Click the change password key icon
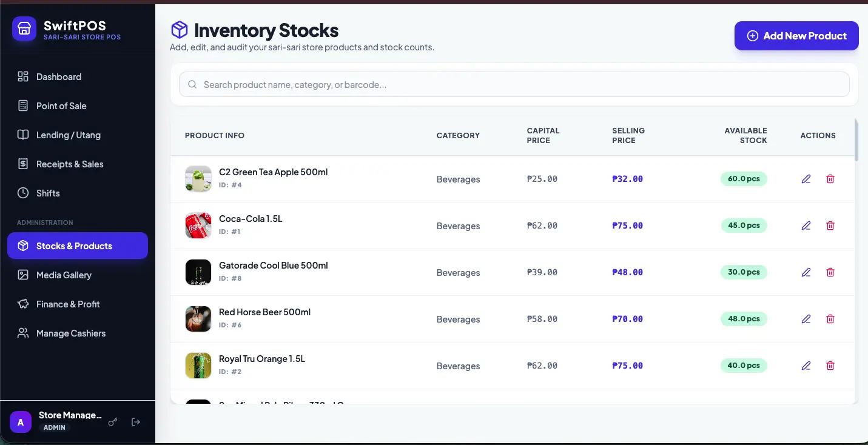Viewport: 868px width, 445px height. pos(113,422)
